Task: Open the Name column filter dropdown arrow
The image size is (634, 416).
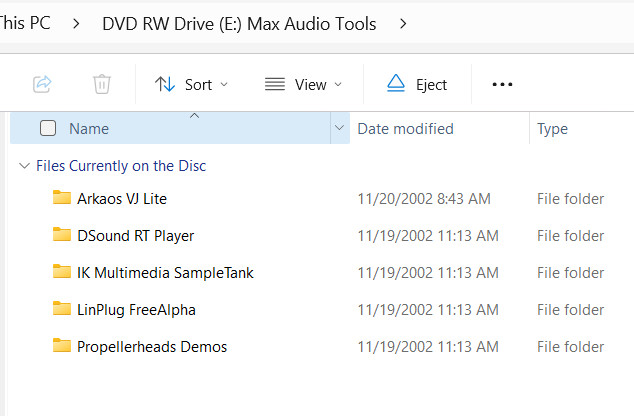Action: coord(340,128)
